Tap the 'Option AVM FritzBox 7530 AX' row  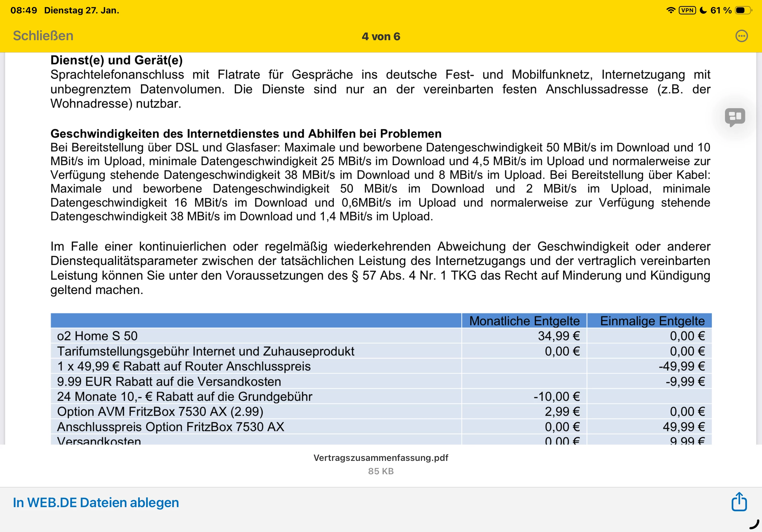point(160,412)
